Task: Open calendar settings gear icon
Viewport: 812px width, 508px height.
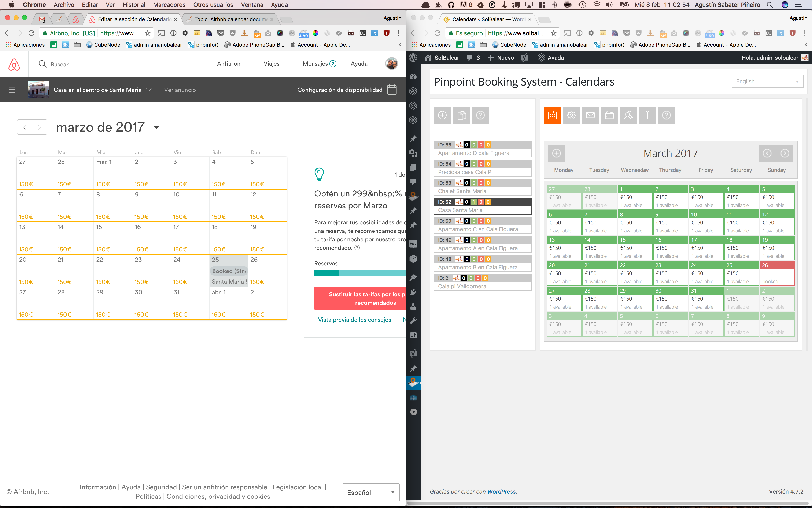Action: point(571,115)
